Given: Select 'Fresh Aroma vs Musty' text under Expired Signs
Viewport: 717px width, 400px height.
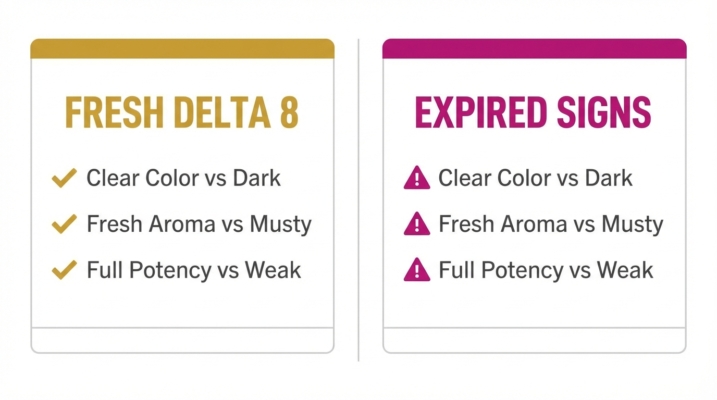Looking at the screenshot, I should 550,224.
